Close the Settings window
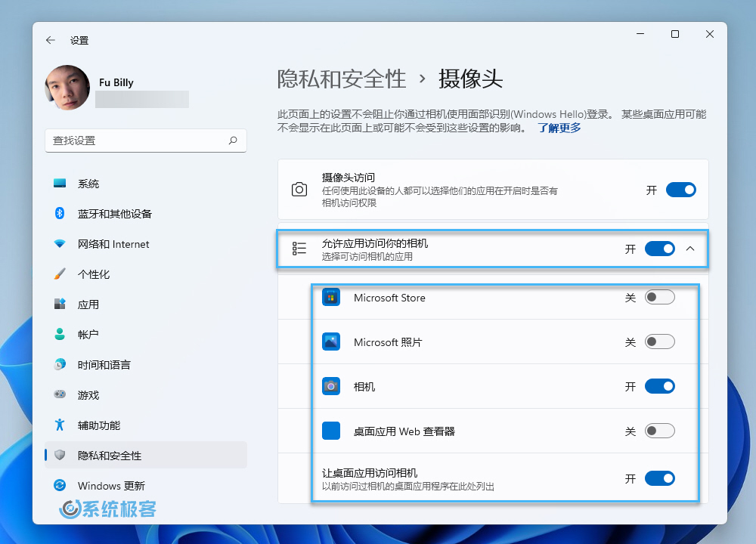Image resolution: width=756 pixels, height=544 pixels. [710, 34]
